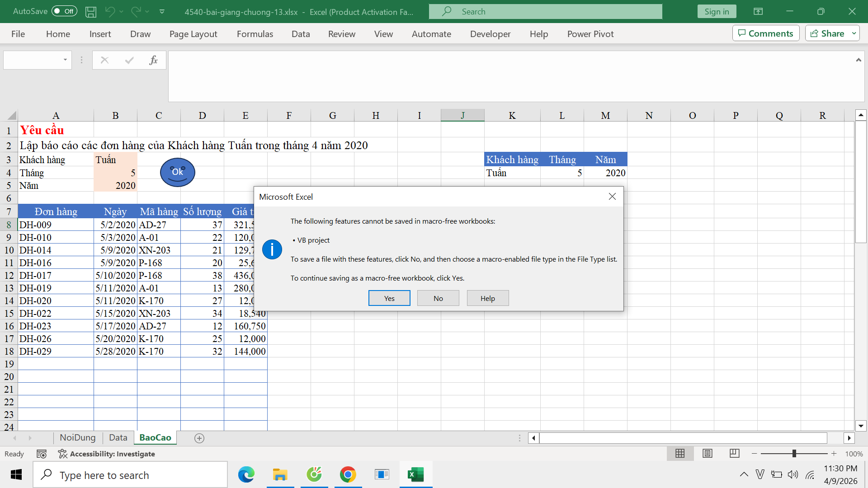Screen dimensions: 868x488
Task: Click the Undo arrow icon
Action: 110,12
